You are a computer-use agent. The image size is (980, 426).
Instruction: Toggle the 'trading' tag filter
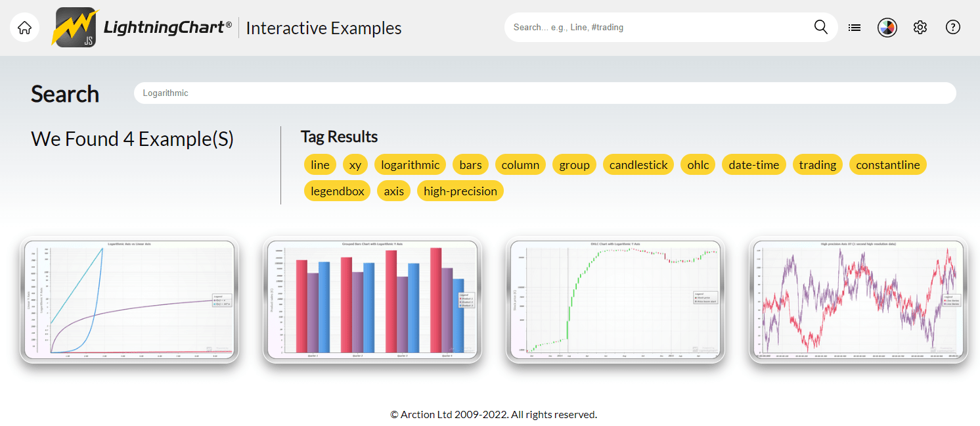[817, 164]
